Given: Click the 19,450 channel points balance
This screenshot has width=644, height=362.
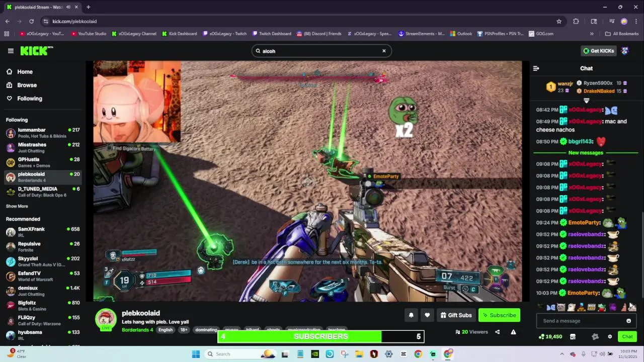Looking at the screenshot, I should click(x=550, y=336).
